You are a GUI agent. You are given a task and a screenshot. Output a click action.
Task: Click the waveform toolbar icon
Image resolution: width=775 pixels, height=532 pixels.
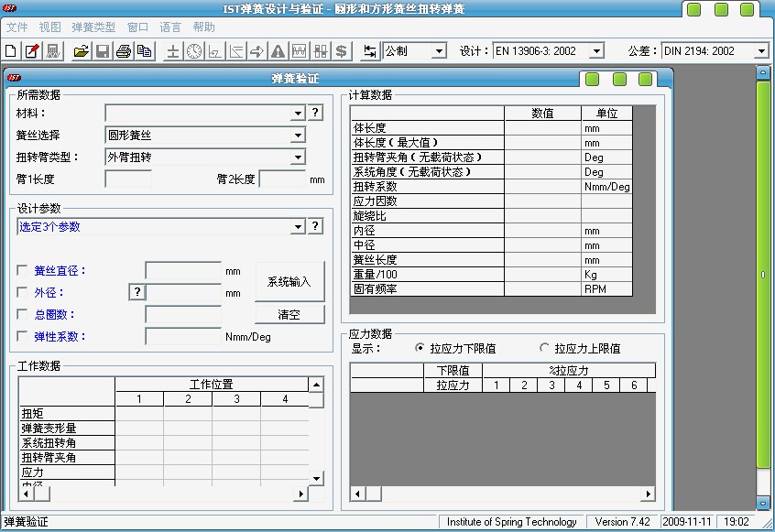coord(299,51)
